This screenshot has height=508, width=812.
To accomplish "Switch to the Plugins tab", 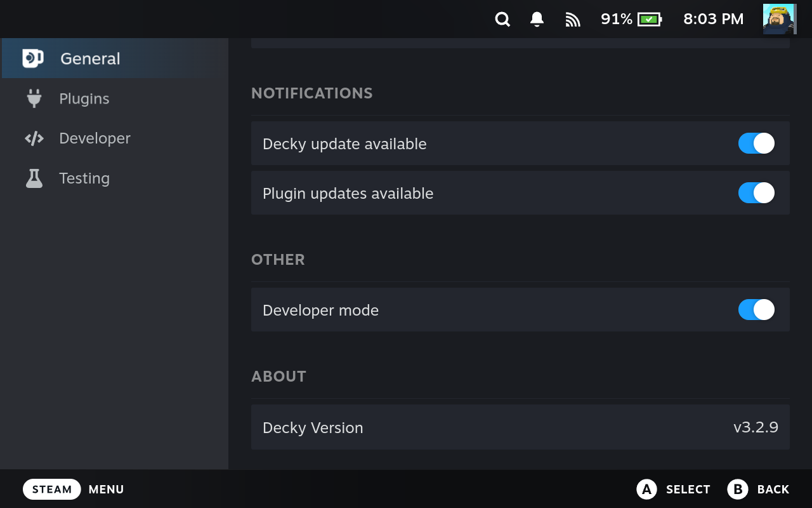I will coord(115,98).
